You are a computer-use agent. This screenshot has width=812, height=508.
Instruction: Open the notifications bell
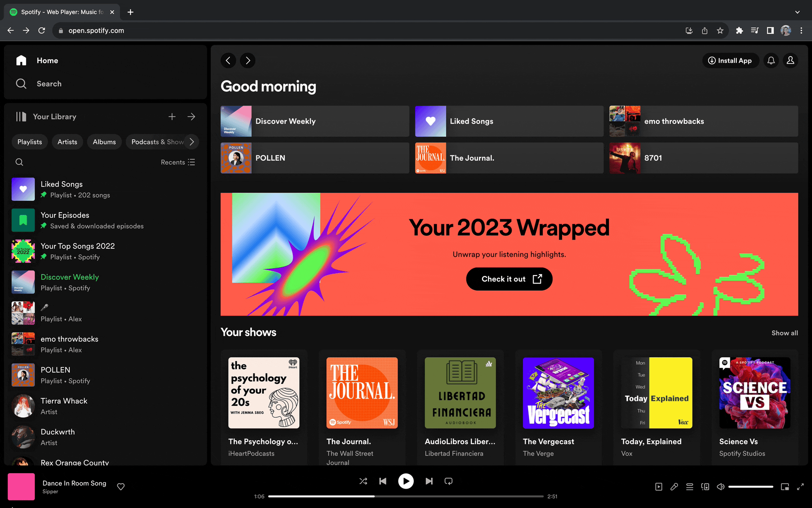tap(771, 60)
